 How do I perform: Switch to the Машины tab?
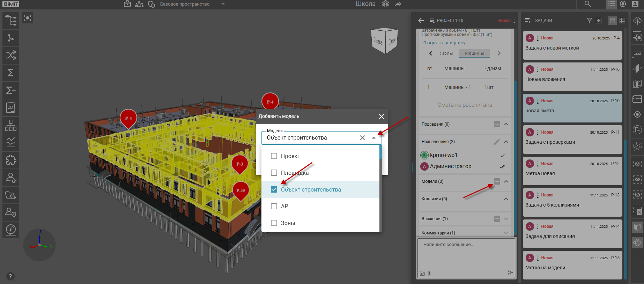point(474,53)
